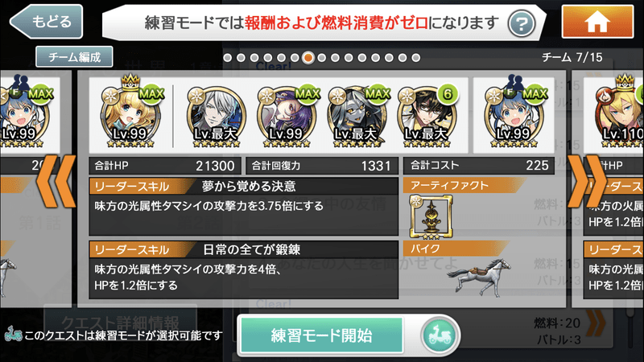Toggle the round scooter practice mode switch
The height and width of the screenshot is (362, 644).
(439, 335)
